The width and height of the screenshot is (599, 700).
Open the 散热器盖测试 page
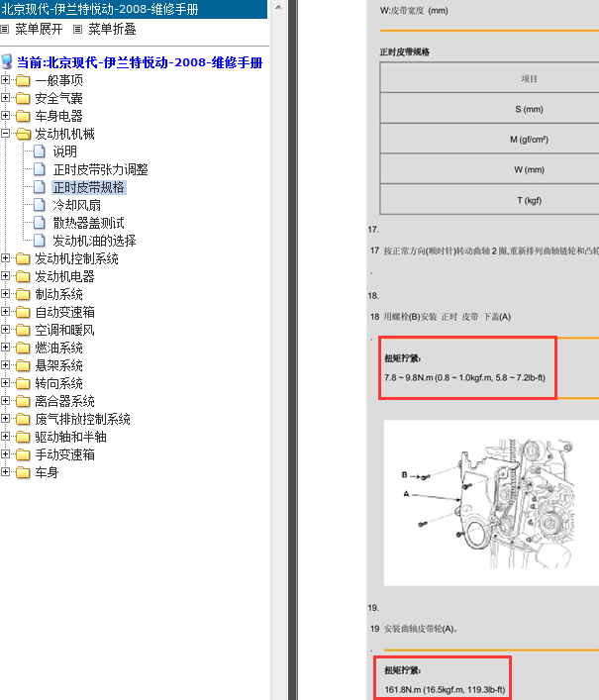point(88,223)
